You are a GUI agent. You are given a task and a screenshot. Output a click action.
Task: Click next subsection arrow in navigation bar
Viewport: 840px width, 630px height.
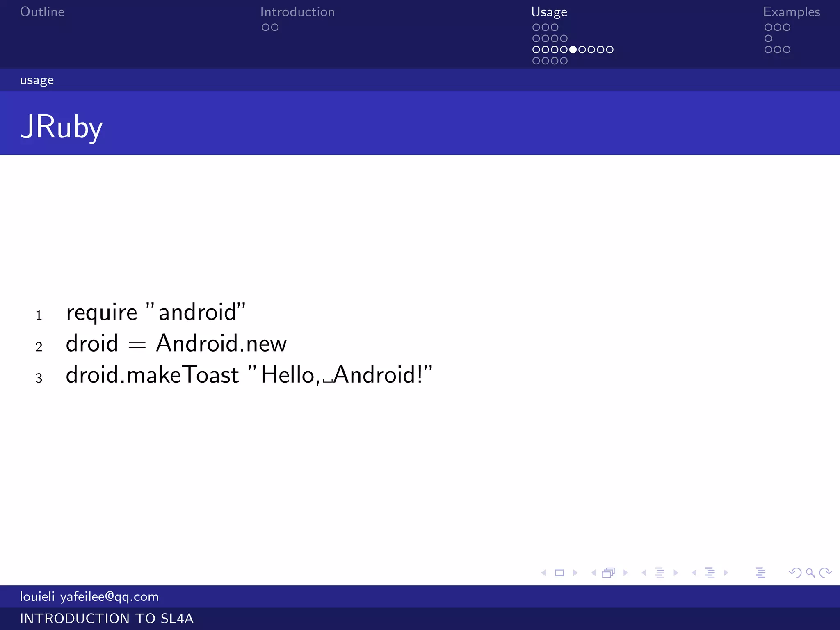[x=676, y=573]
